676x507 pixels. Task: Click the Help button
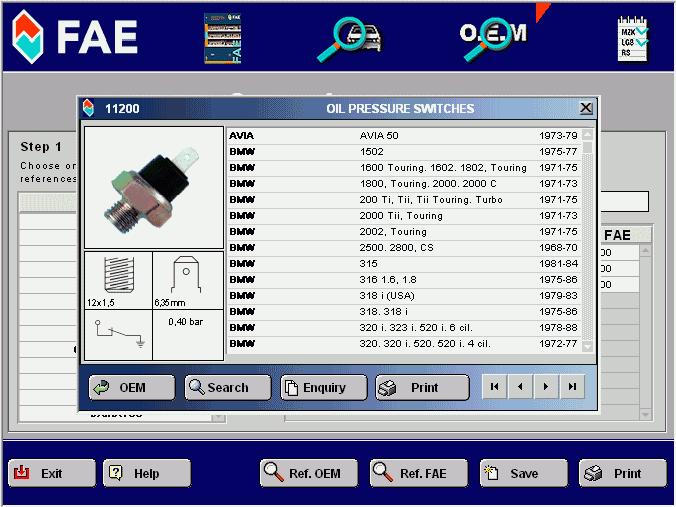pyautogui.click(x=147, y=473)
